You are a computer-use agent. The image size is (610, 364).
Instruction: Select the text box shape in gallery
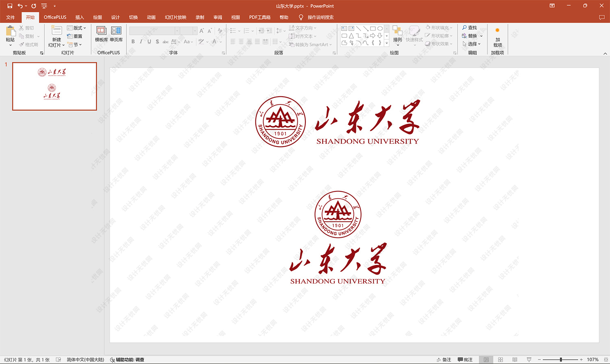tap(344, 28)
